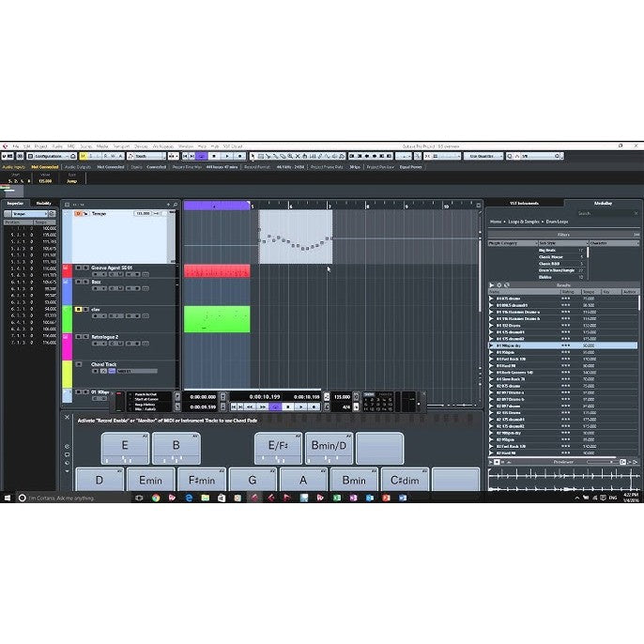Open the Use Quantize dropdown in toolbar

click(483, 156)
